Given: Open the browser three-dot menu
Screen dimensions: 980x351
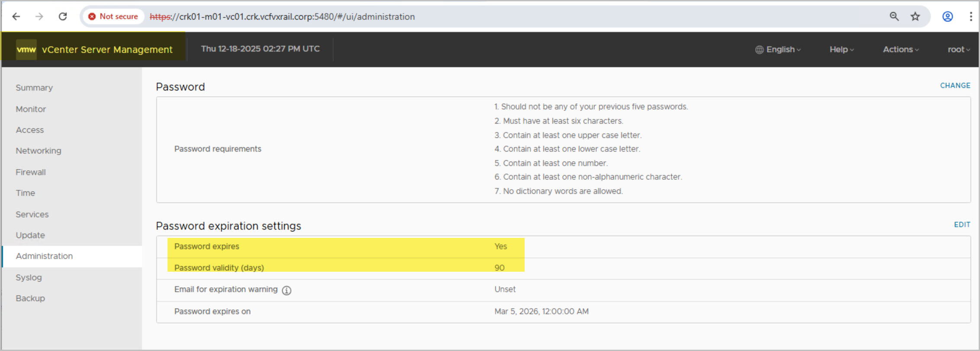Looking at the screenshot, I should (x=971, y=16).
